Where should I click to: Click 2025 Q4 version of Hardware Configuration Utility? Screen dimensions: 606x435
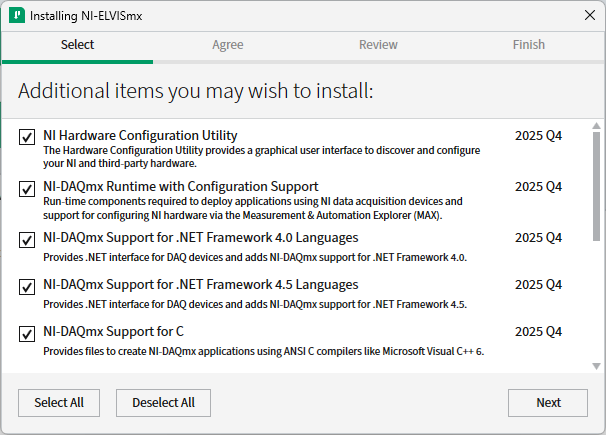tap(538, 136)
